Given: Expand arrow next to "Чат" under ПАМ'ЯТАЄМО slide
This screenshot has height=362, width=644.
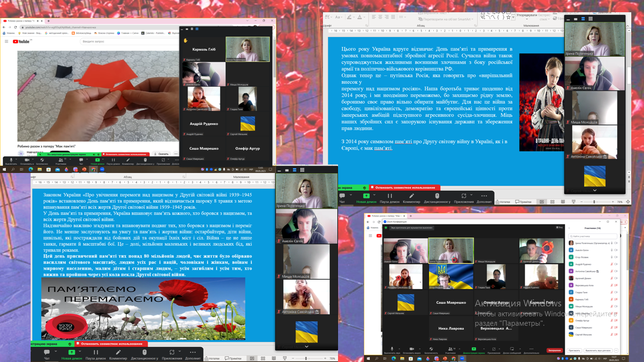Looking at the screenshot, I should coord(56,351).
